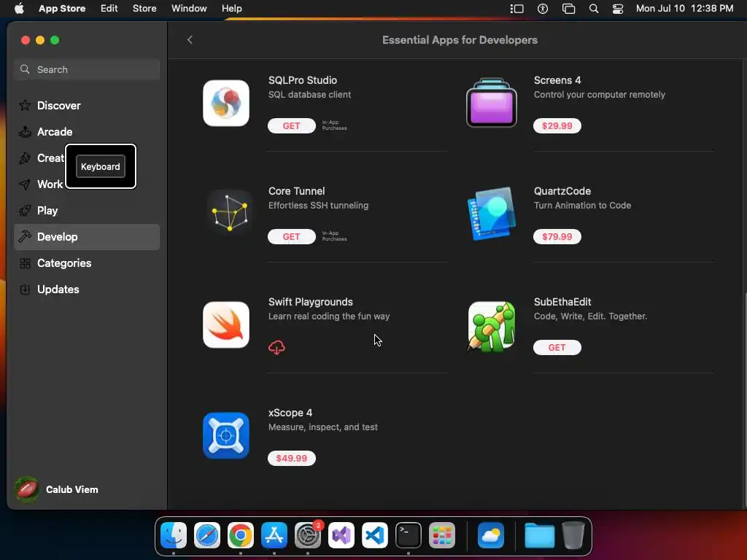
Task: Click the "Effortless SSH tunneling" subtitle
Action: (x=318, y=205)
